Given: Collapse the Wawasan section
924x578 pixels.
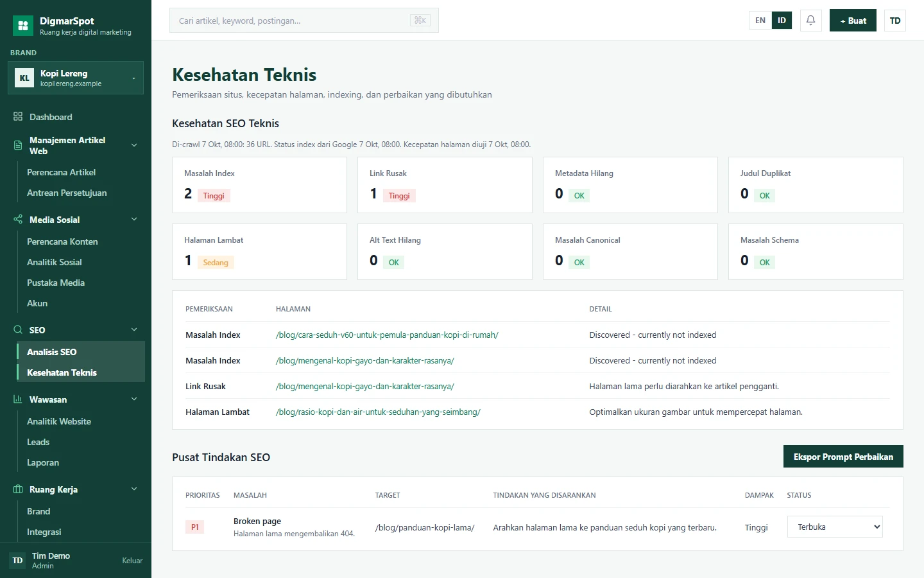Looking at the screenshot, I should (134, 399).
